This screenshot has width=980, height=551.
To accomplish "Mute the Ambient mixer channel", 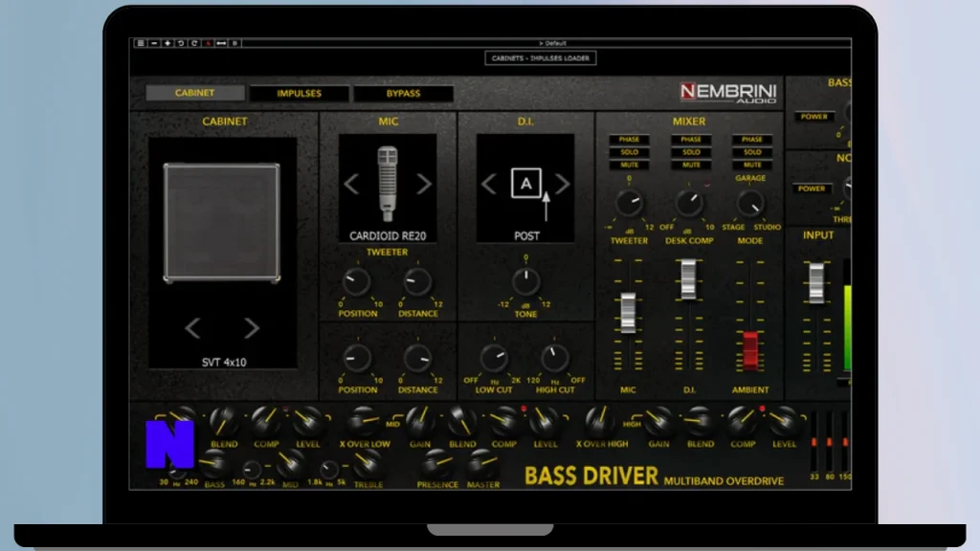I will (752, 165).
